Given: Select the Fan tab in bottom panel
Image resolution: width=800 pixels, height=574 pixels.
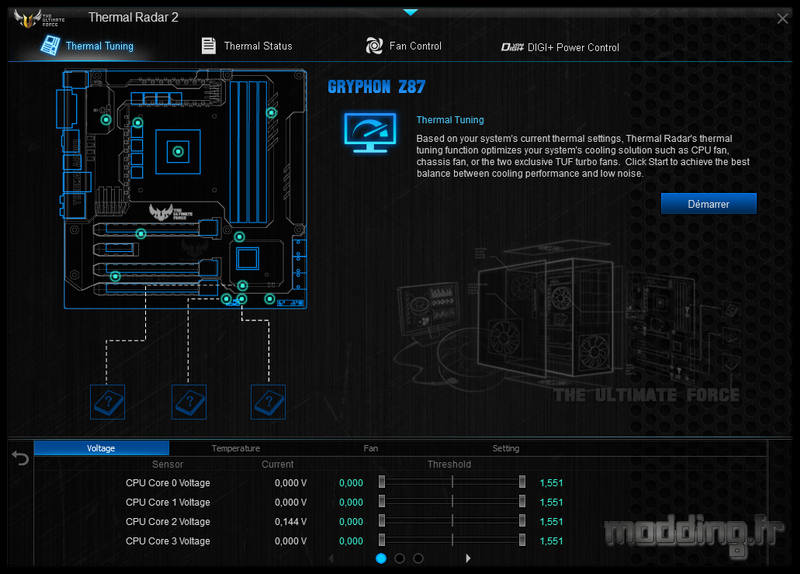Looking at the screenshot, I should [371, 448].
